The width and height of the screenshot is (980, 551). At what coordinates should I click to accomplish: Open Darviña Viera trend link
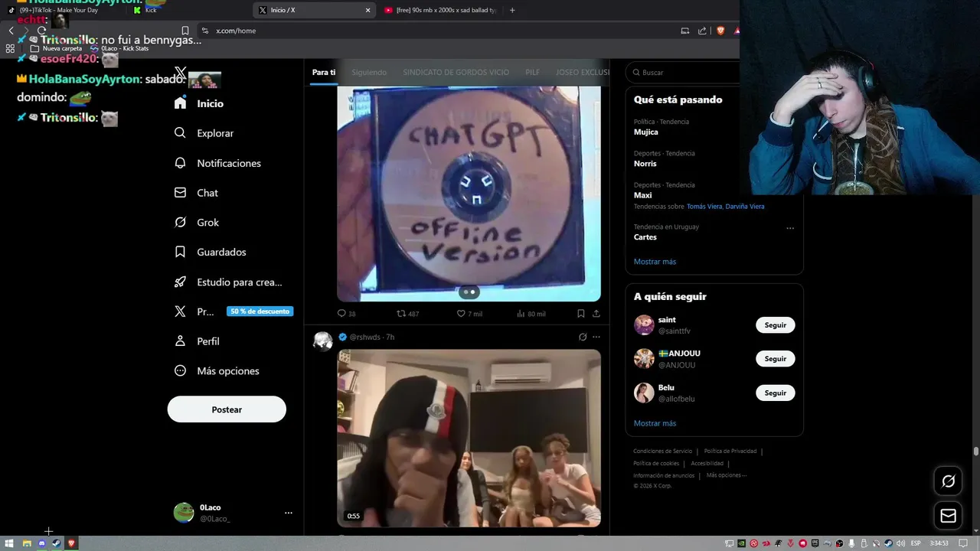745,207
